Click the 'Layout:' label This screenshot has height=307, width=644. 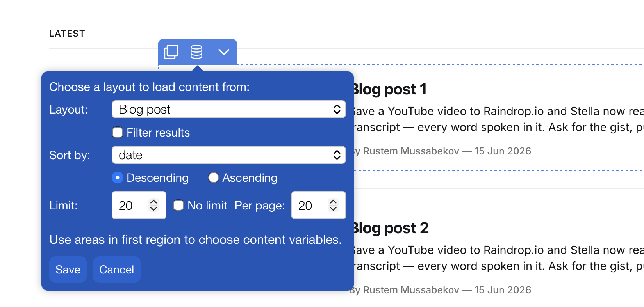click(69, 110)
